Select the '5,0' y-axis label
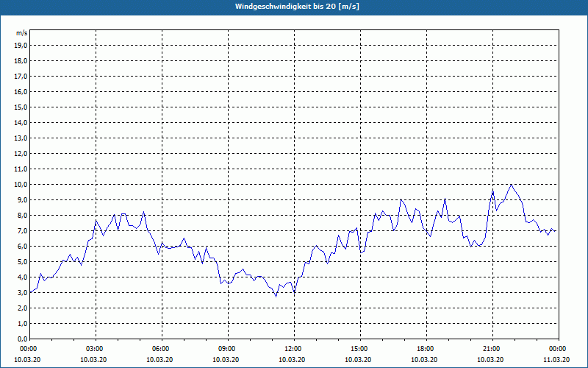This screenshot has width=588, height=368. tap(22, 262)
